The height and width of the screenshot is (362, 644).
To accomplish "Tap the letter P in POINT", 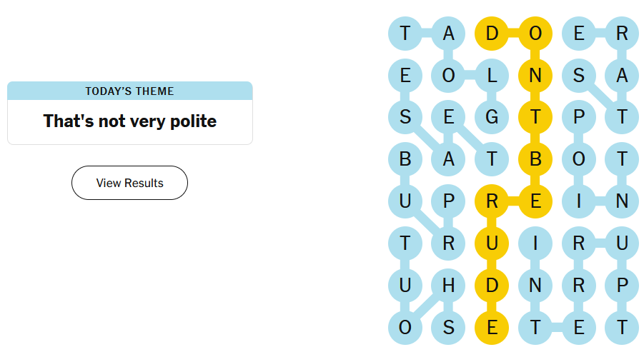I will tap(579, 116).
